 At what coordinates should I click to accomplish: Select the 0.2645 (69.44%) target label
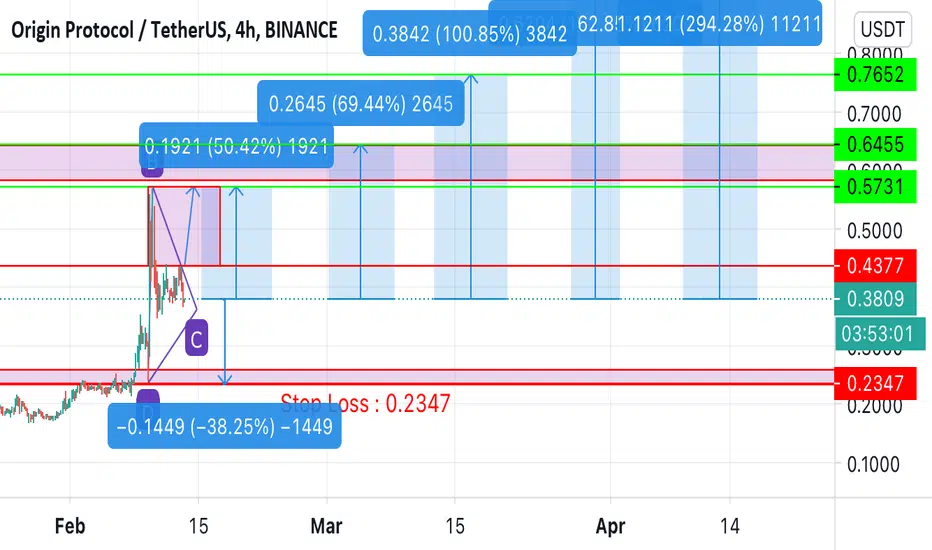point(359,102)
